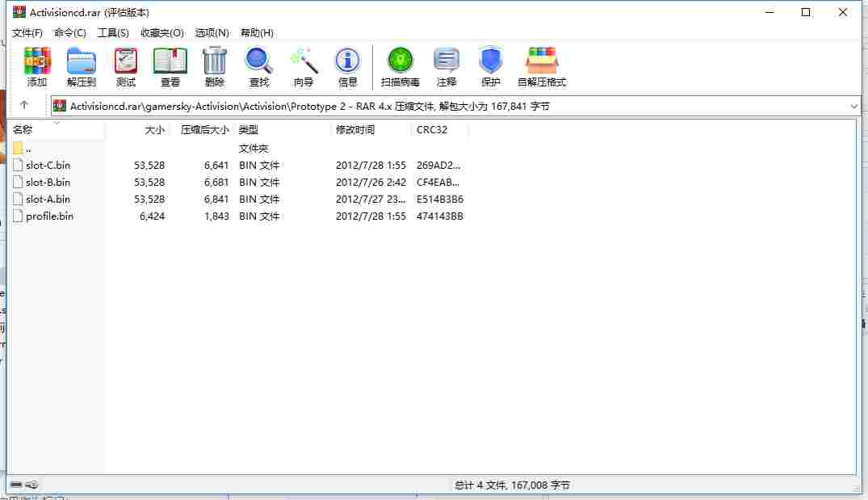Open the Favorites (收藏夹) menu

[161, 32]
